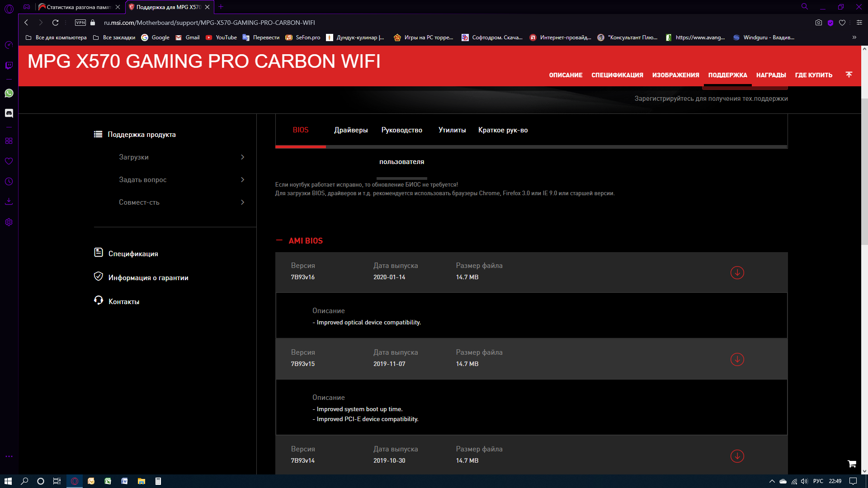
Task: Open WhatsApp in the Opera sidebar
Action: point(9,93)
